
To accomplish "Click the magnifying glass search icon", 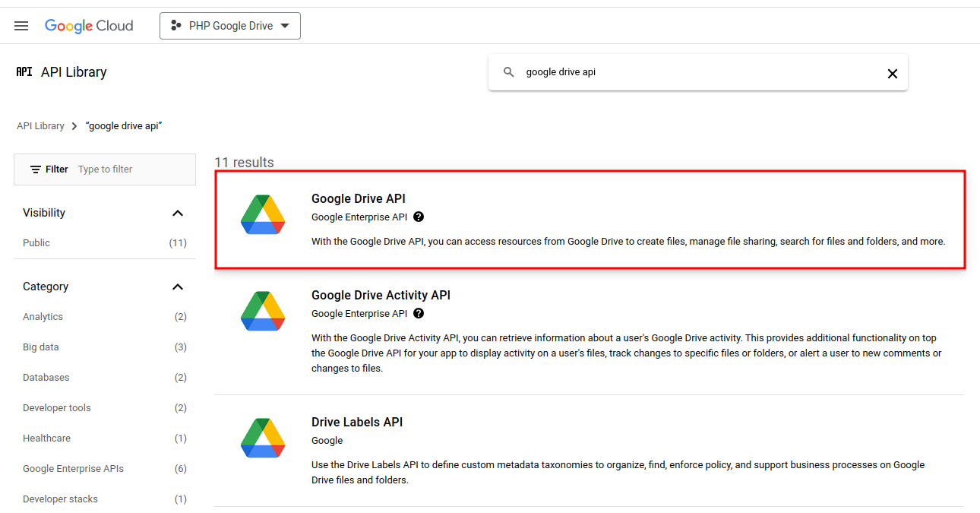I will tap(509, 73).
